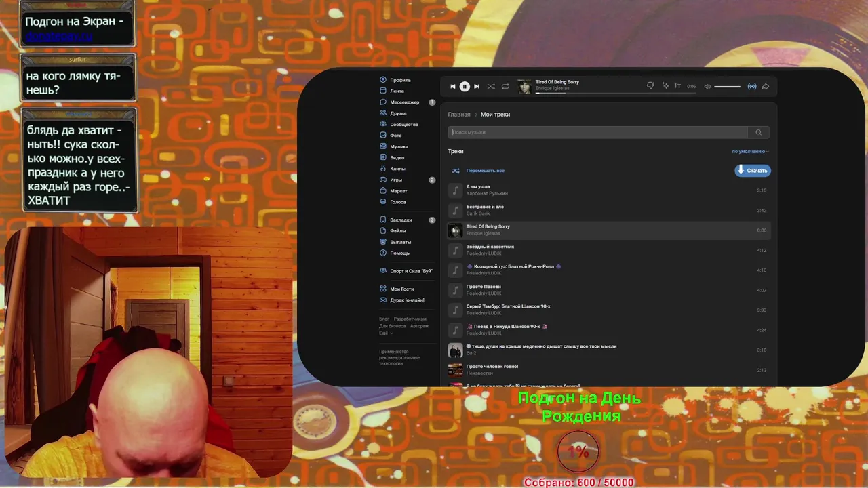This screenshot has width=868, height=488.
Task: Click the Игры notification badge
Action: click(x=432, y=180)
